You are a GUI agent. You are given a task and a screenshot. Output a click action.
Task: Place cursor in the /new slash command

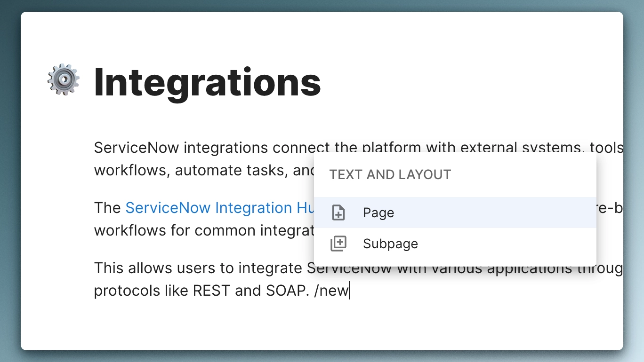[332, 291]
